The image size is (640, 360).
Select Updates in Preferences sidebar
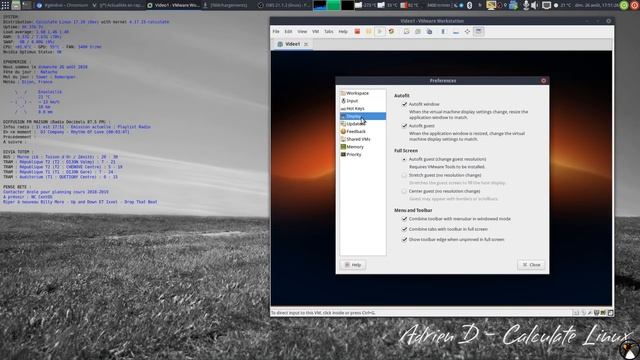(x=362, y=124)
